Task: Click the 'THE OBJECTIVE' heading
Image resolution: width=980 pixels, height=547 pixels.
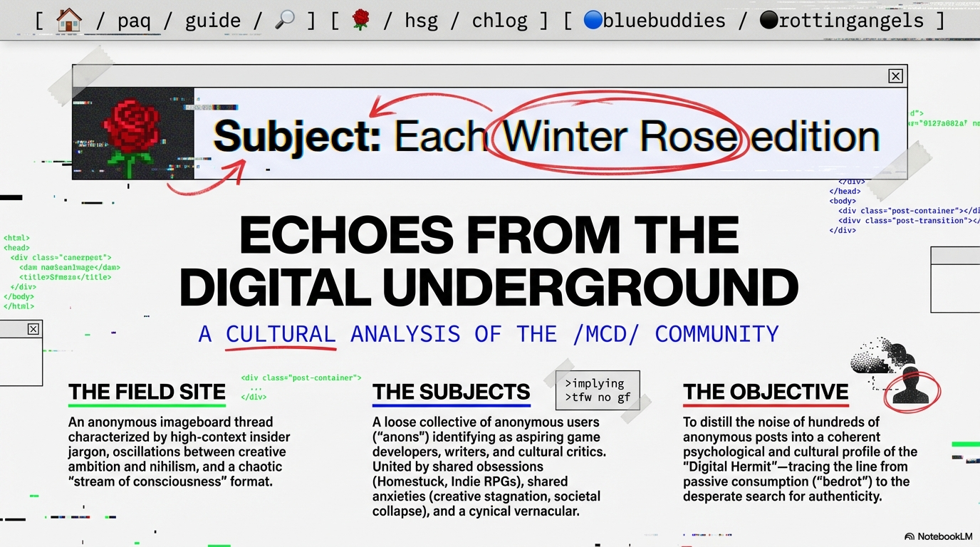Action: tap(766, 392)
